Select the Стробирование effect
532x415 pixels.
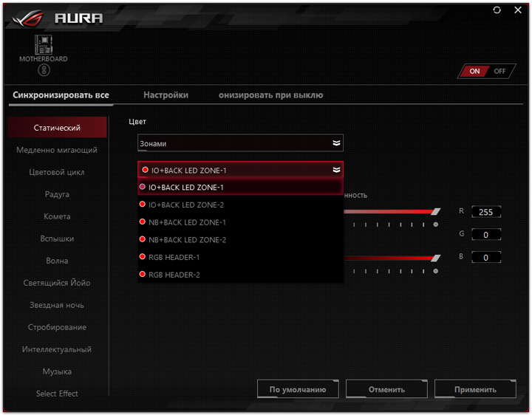pos(57,327)
